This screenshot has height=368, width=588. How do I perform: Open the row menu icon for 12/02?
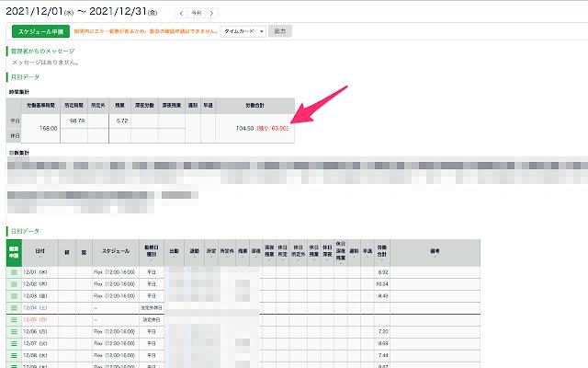pos(14,284)
